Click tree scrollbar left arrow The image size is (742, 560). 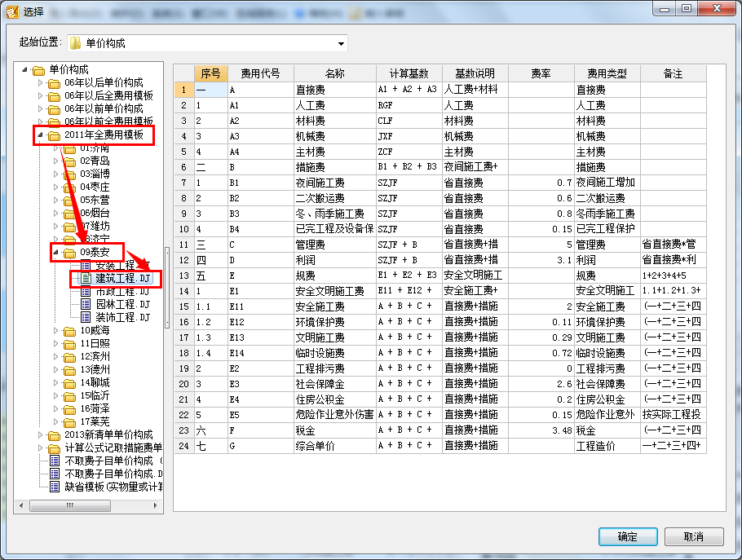(21, 505)
